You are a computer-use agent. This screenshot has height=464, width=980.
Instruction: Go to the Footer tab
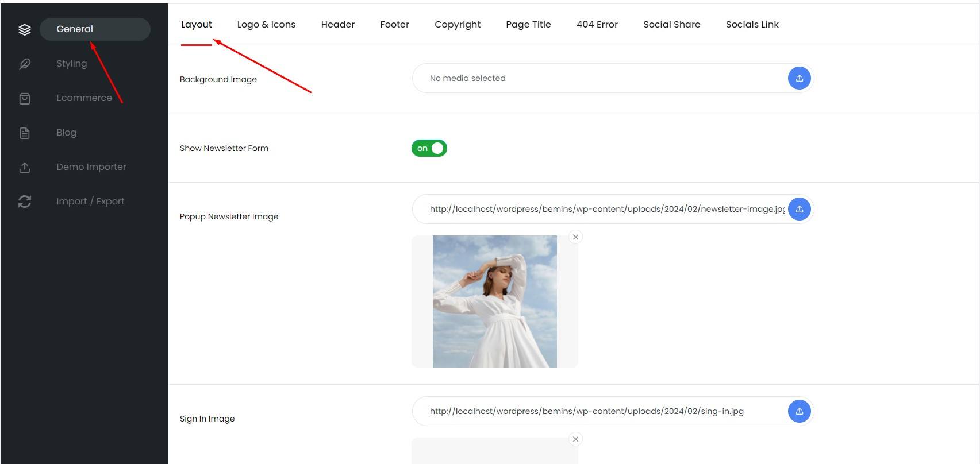(x=394, y=24)
